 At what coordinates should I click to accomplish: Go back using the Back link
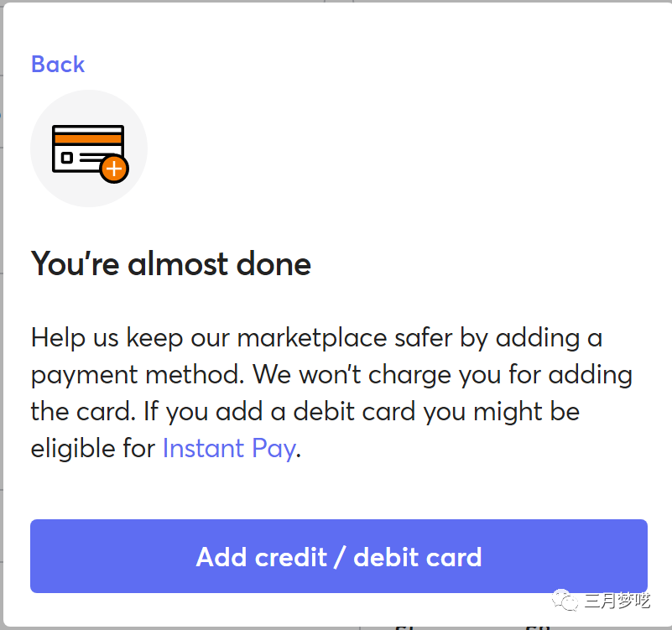tap(58, 65)
